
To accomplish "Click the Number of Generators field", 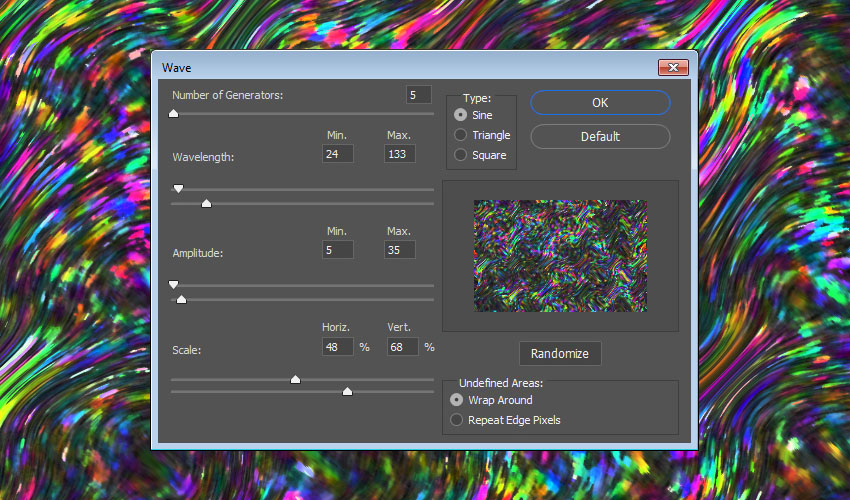I will pyautogui.click(x=418, y=95).
